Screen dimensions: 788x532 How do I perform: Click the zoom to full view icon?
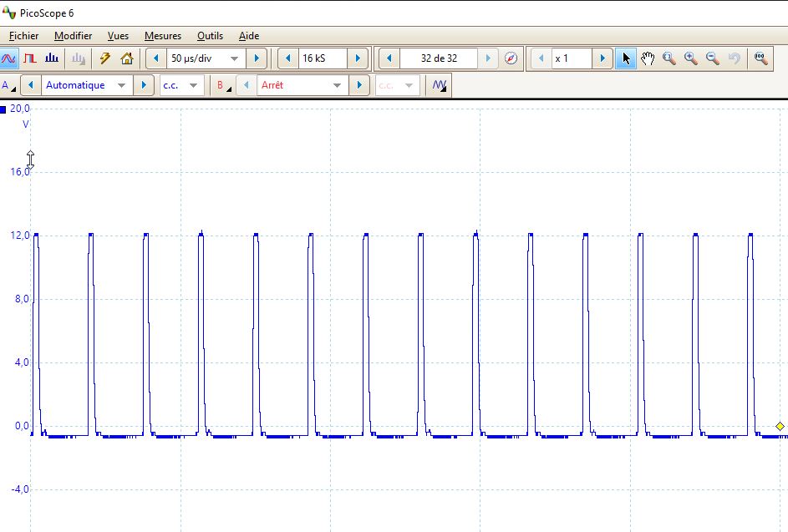click(x=760, y=58)
